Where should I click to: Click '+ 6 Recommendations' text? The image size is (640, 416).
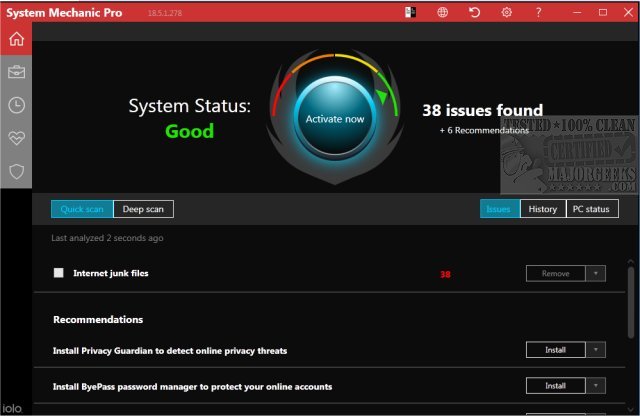coord(484,130)
